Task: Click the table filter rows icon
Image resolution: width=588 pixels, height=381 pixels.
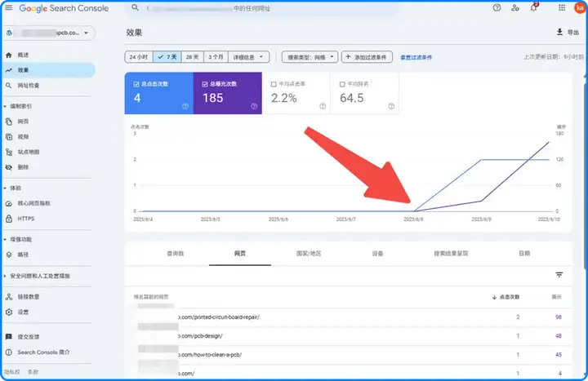Action: coord(559,275)
